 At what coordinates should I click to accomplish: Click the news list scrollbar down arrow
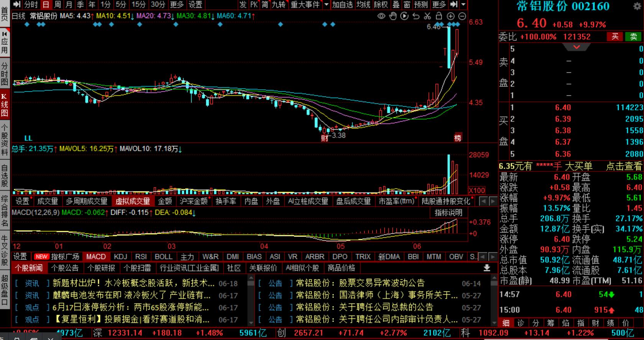[x=251, y=323]
